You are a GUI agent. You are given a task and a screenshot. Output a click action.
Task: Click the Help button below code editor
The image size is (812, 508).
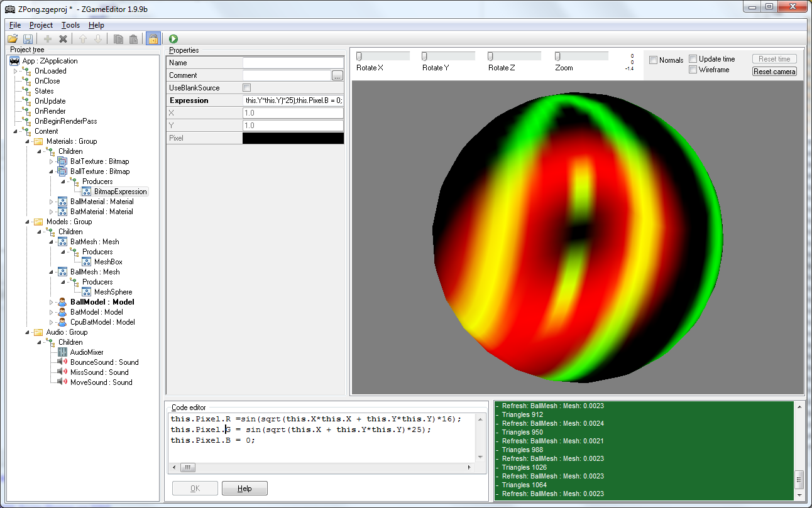point(244,489)
